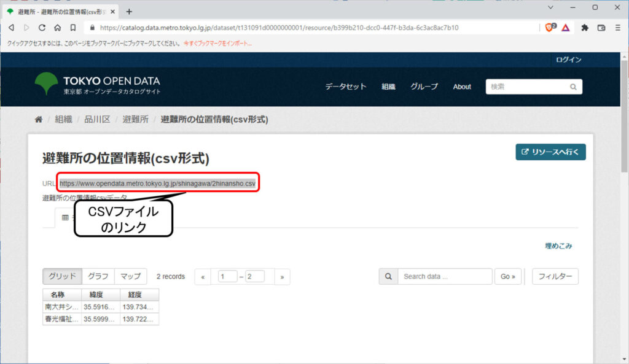Go forward using browser forward arrow
The height and width of the screenshot is (364, 629).
pyautogui.click(x=26, y=28)
